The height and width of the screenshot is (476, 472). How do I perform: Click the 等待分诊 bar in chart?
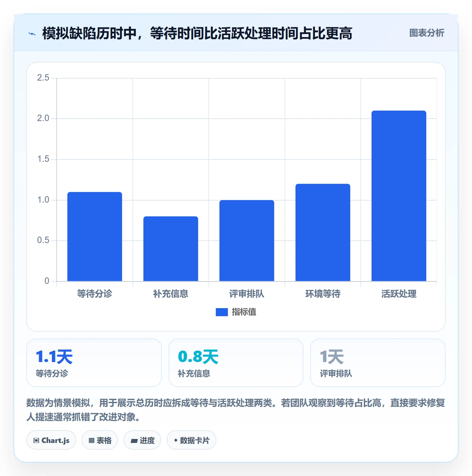click(95, 237)
